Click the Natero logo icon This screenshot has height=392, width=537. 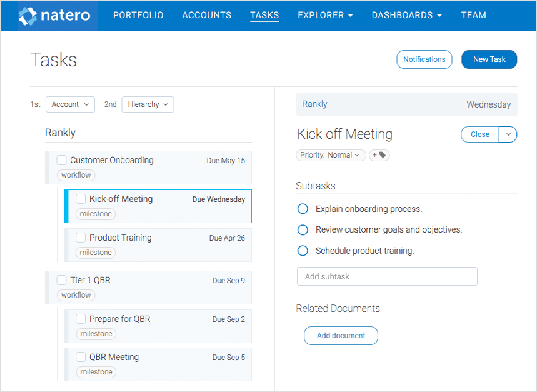click(x=28, y=16)
